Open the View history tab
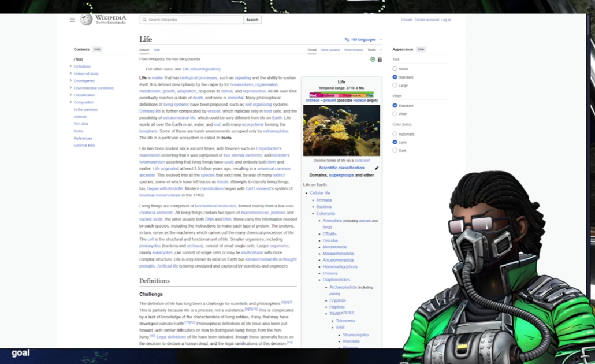The width and height of the screenshot is (595, 364). click(x=354, y=50)
